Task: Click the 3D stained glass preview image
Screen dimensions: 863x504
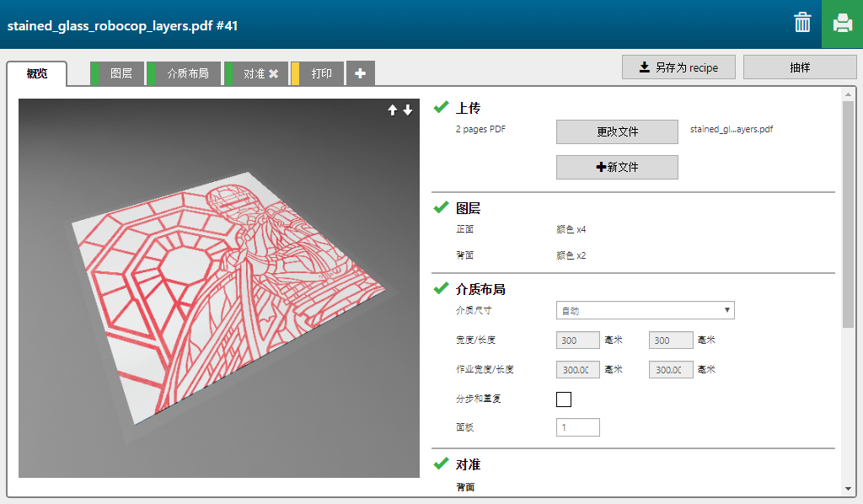Action: 219,287
